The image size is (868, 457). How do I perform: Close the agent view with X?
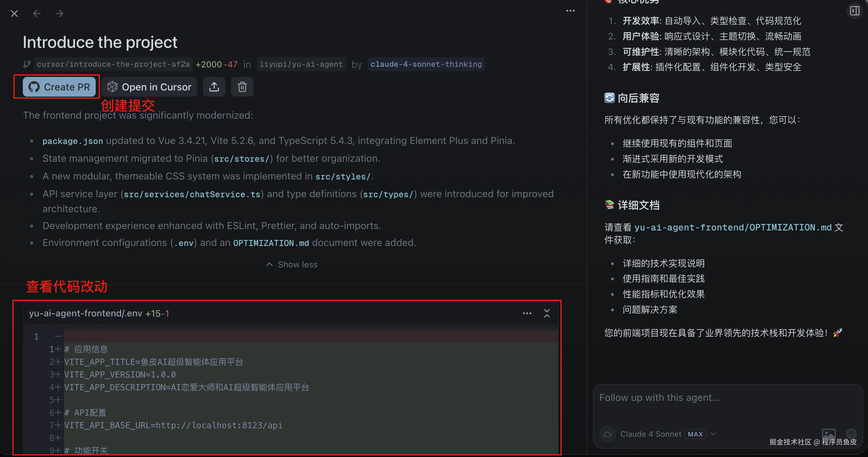(14, 14)
